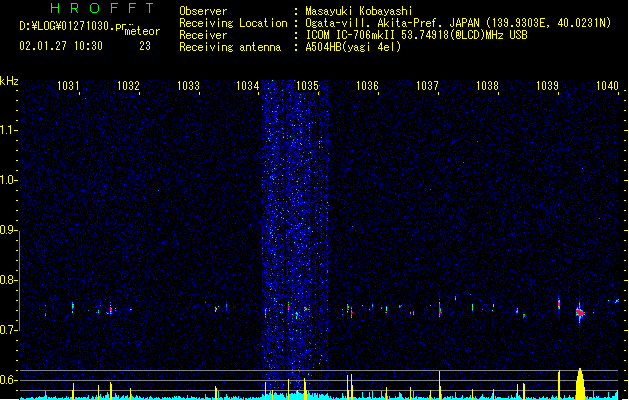Click the 1034 time axis label
This screenshot has height=400, width=629.
(248, 85)
